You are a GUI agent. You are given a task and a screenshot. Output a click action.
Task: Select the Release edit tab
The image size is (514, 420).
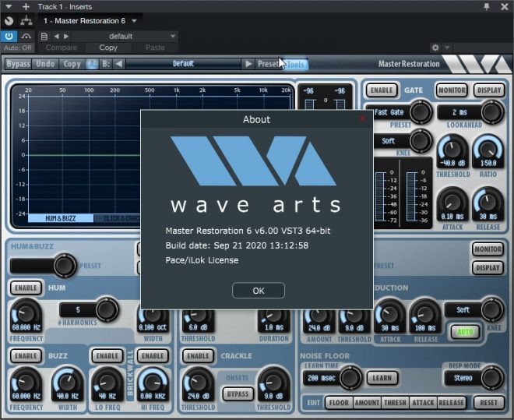pos(451,403)
